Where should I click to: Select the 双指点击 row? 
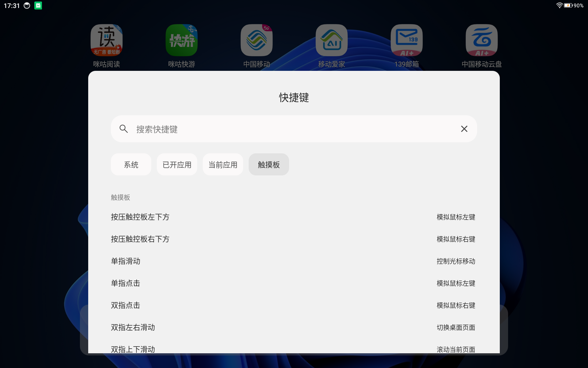coord(293,305)
